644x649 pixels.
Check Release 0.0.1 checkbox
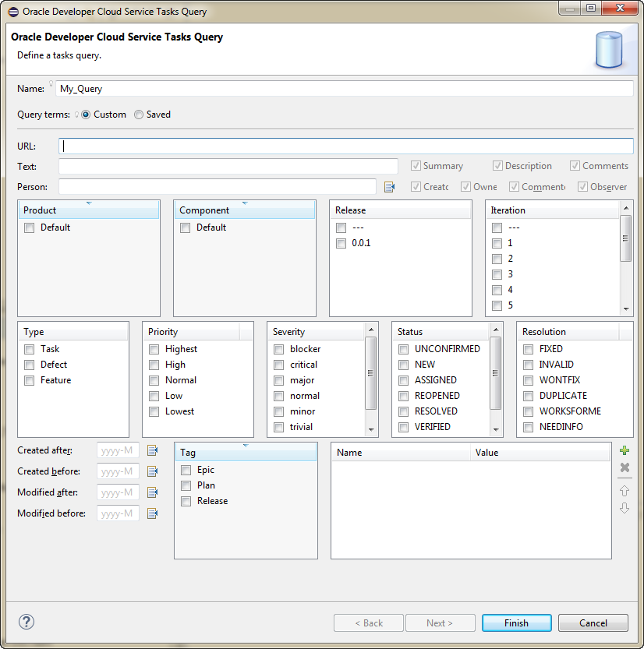[x=341, y=243]
